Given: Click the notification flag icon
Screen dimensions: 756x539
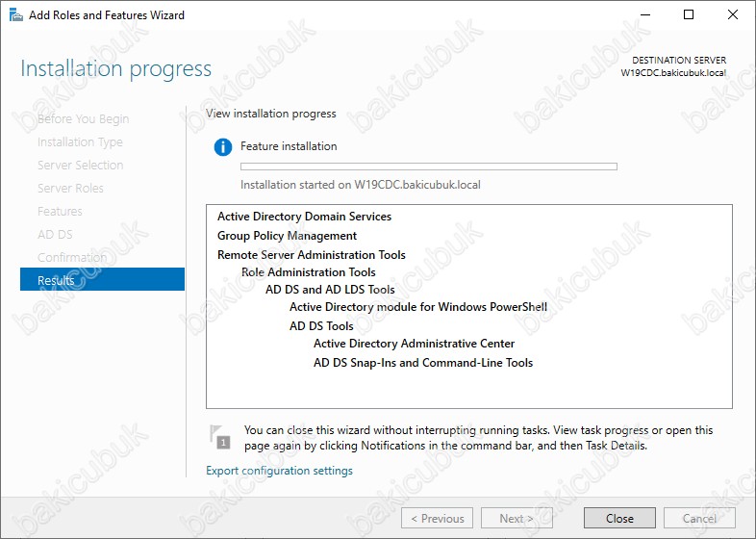Looking at the screenshot, I should [x=220, y=437].
